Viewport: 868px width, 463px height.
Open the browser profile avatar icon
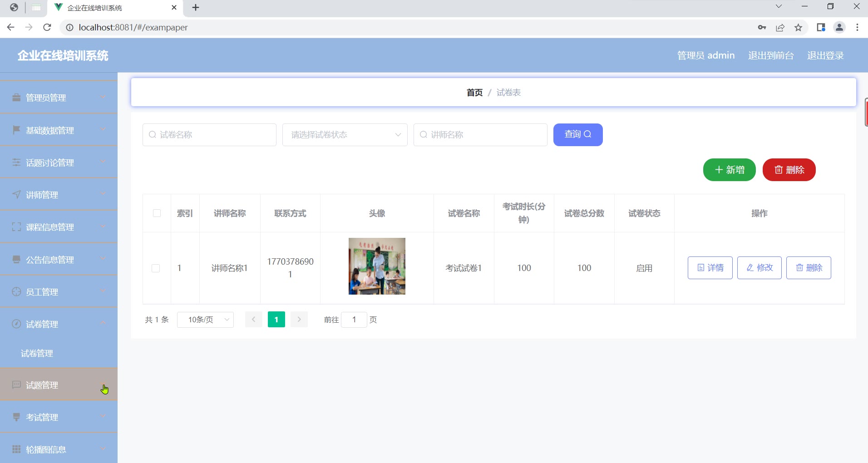839,27
